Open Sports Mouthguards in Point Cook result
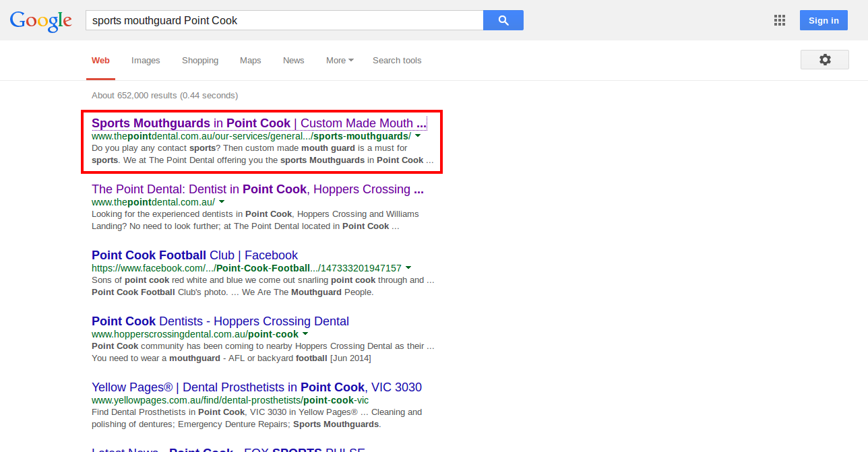Screen dimensions: 868x452 (259, 123)
